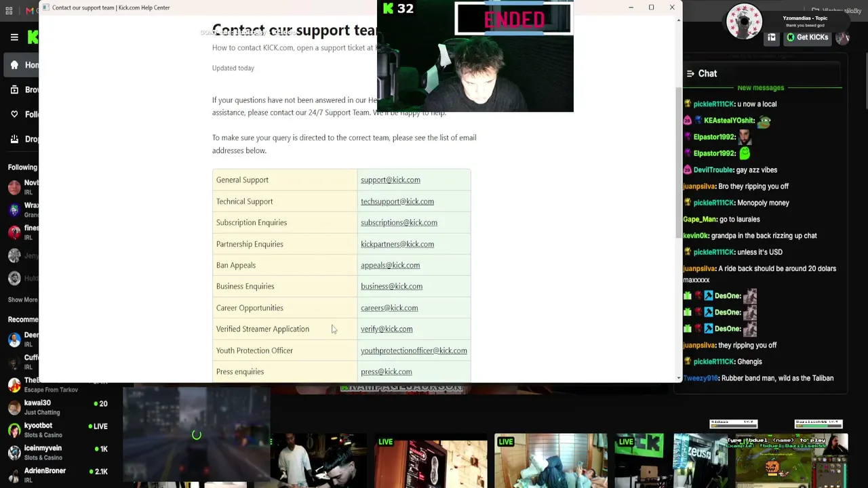This screenshot has width=868, height=488.
Task: Click Tweezy916 username in chat
Action: click(x=701, y=378)
